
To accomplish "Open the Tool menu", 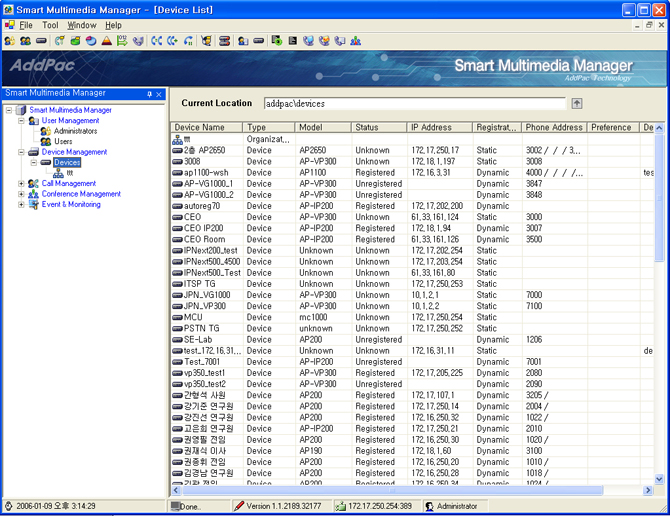I will tap(50, 25).
